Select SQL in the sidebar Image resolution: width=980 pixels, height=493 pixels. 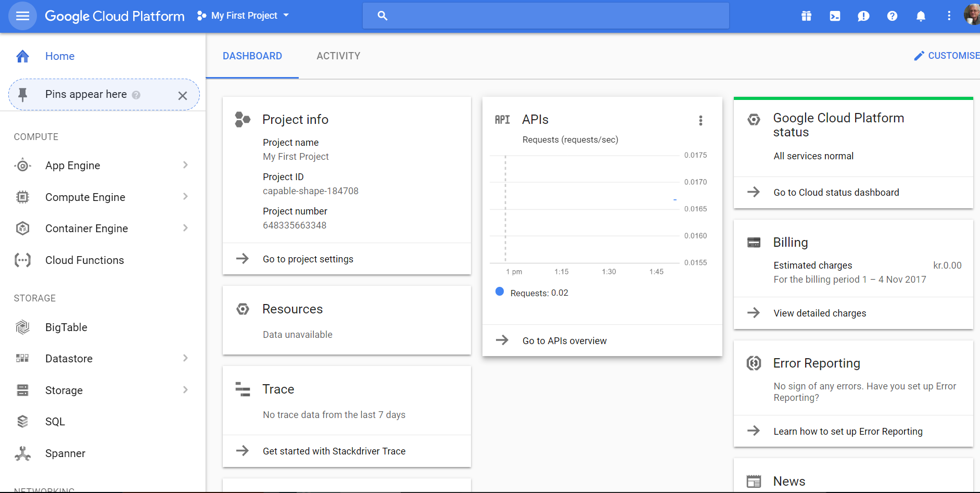(x=103, y=421)
